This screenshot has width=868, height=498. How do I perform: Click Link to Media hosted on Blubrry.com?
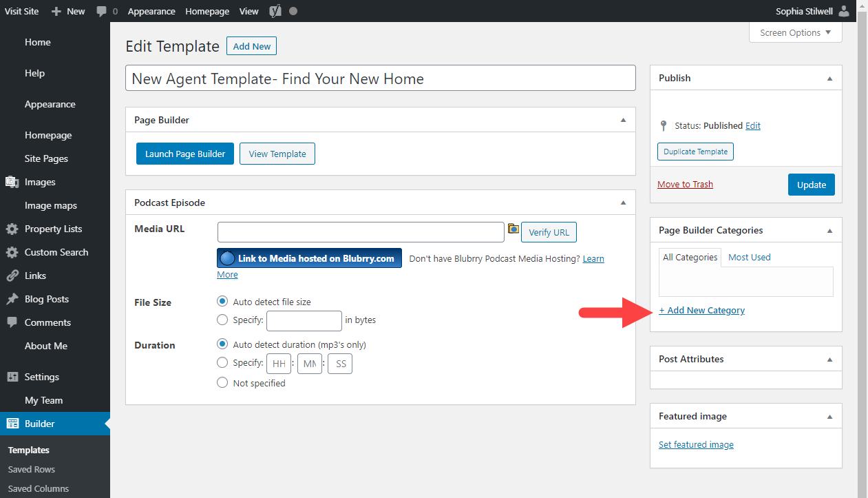click(309, 258)
